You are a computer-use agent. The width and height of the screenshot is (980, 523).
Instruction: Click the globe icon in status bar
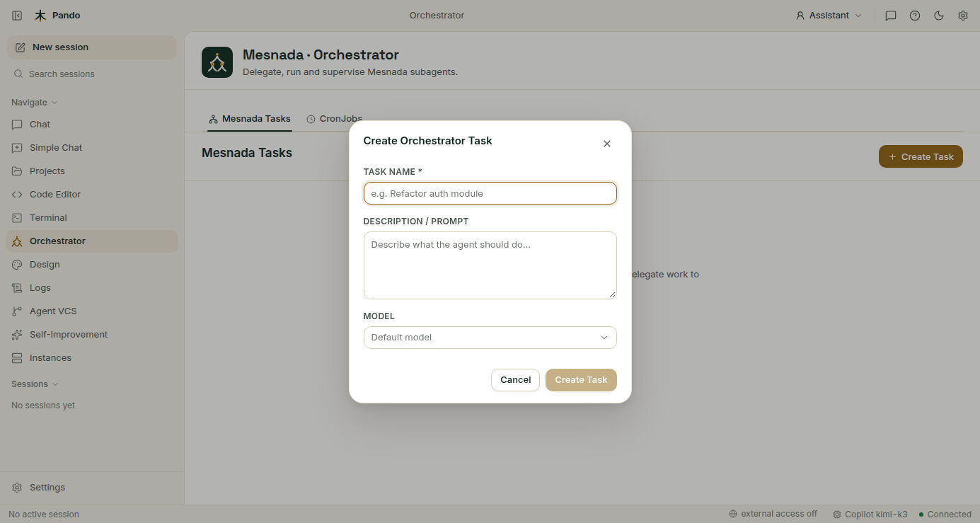point(733,514)
